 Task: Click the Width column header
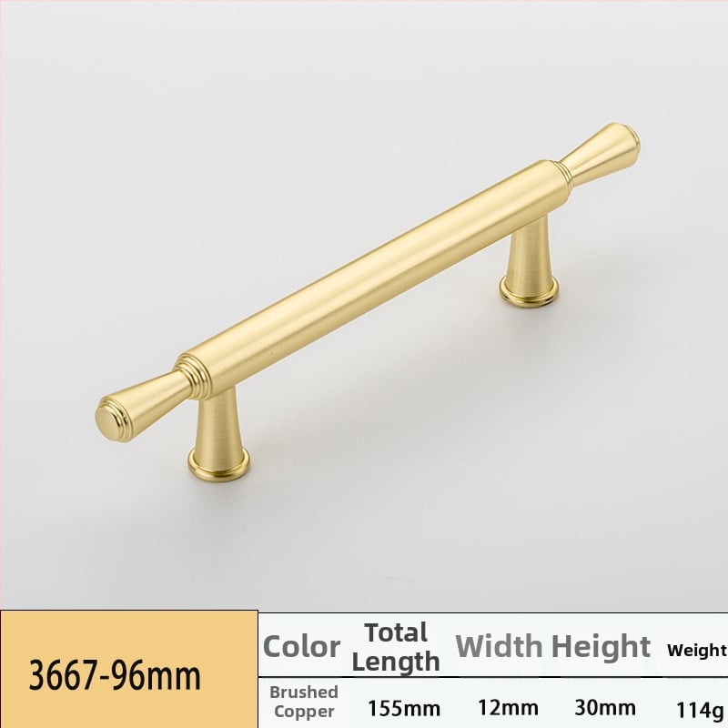coord(499,646)
